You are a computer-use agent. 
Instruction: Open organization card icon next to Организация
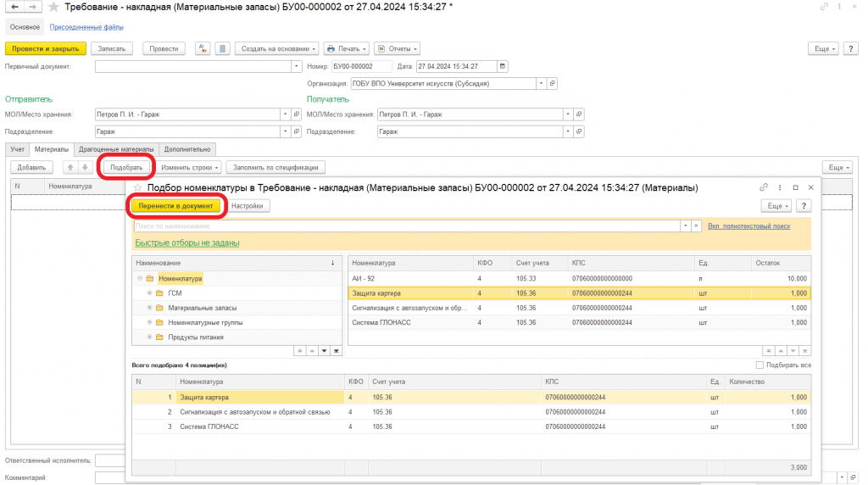coord(552,84)
